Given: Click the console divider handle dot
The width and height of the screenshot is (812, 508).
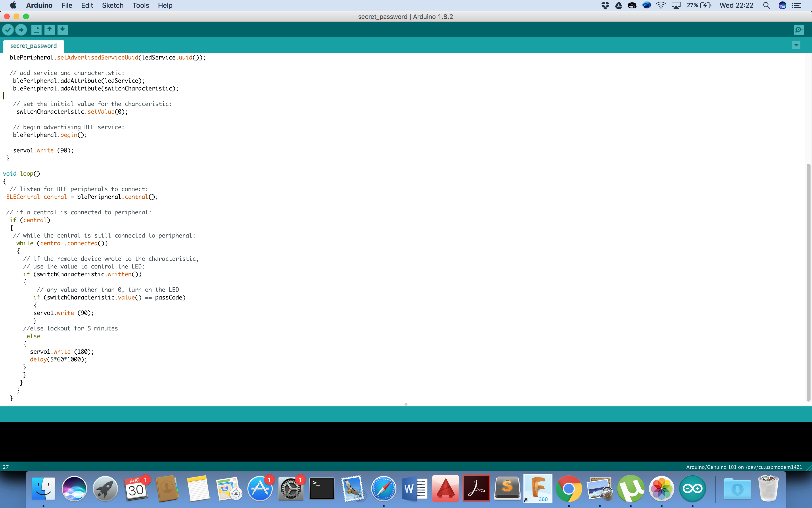Looking at the screenshot, I should click(x=406, y=404).
